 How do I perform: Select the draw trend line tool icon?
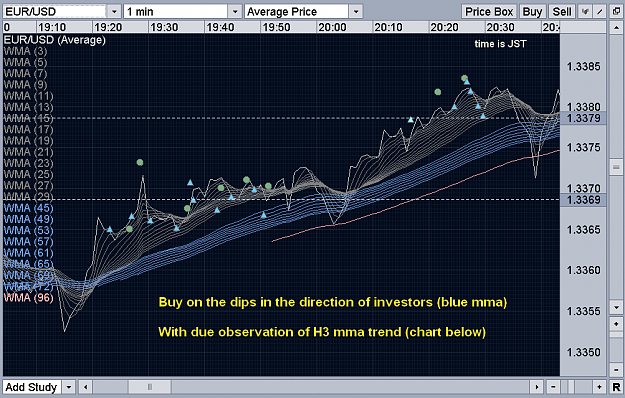(x=600, y=12)
